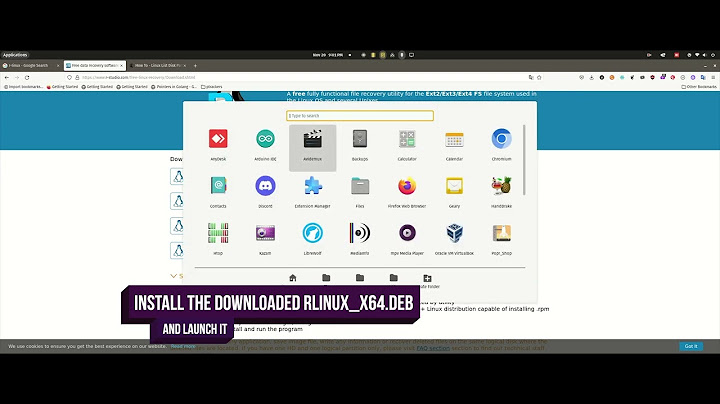Open the Firefox hamburger menu
Image resolution: width=720 pixels, height=404 pixels.
click(x=713, y=78)
